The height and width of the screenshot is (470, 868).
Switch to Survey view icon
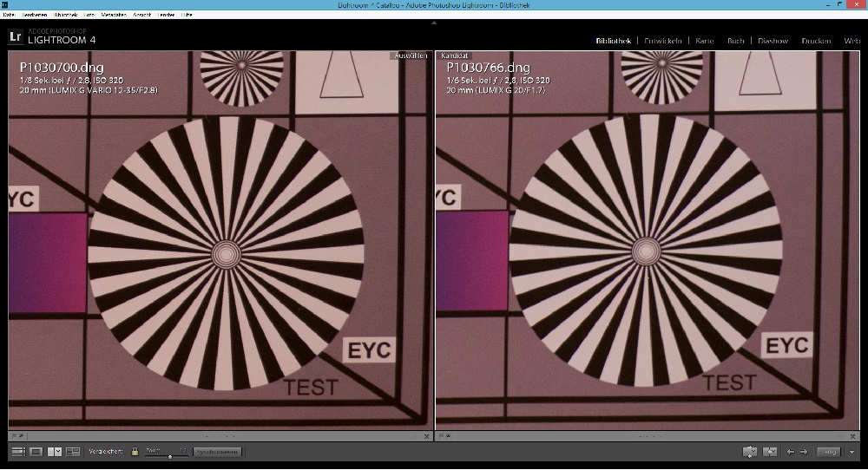click(73, 452)
